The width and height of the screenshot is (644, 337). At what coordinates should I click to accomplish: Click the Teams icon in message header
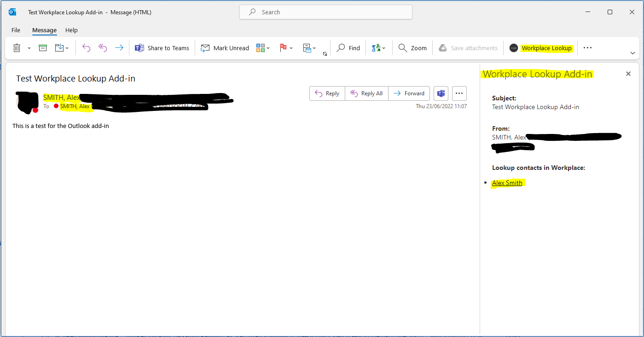441,93
